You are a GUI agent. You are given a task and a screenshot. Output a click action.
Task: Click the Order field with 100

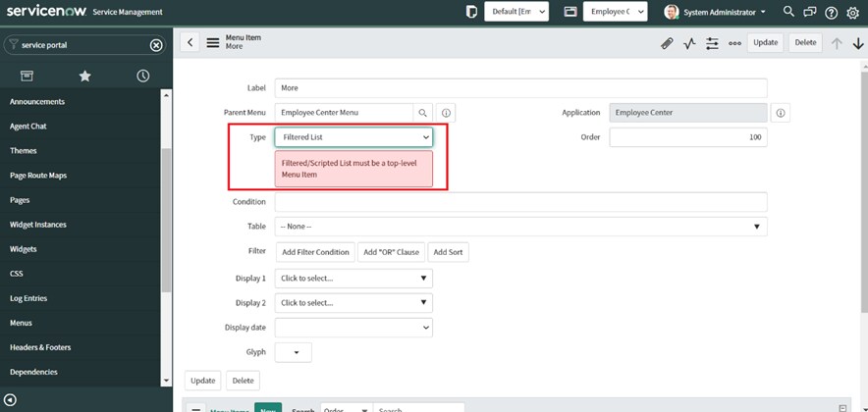688,137
